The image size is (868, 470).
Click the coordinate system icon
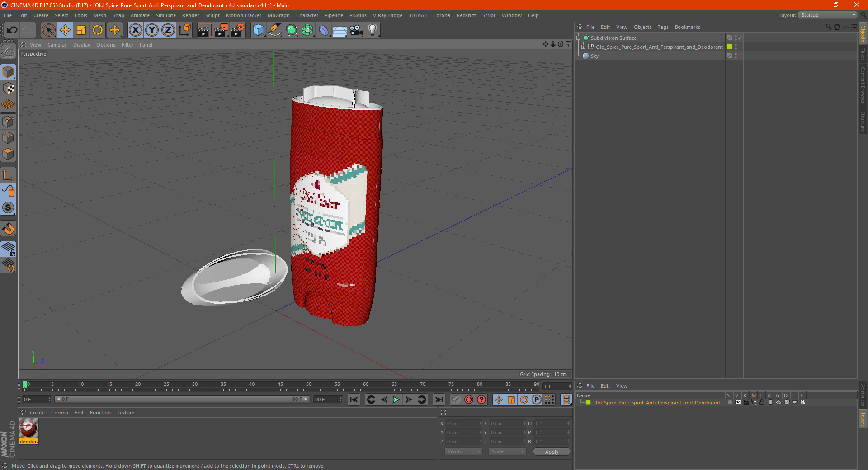(x=185, y=30)
